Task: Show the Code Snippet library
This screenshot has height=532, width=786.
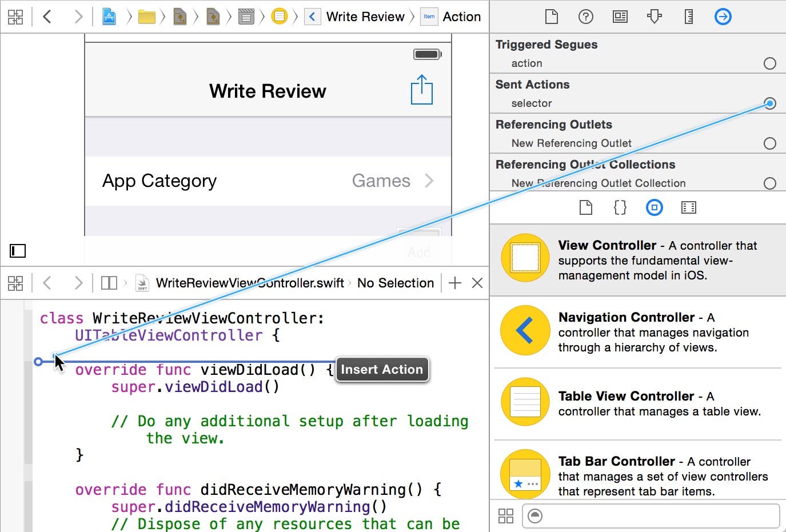Action: pyautogui.click(x=620, y=207)
